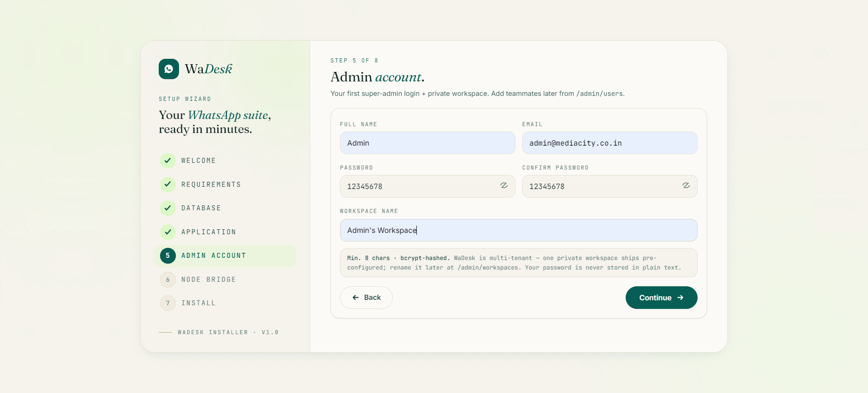868x393 pixels.
Task: Focus the Workspace Name input field
Action: [x=519, y=230]
